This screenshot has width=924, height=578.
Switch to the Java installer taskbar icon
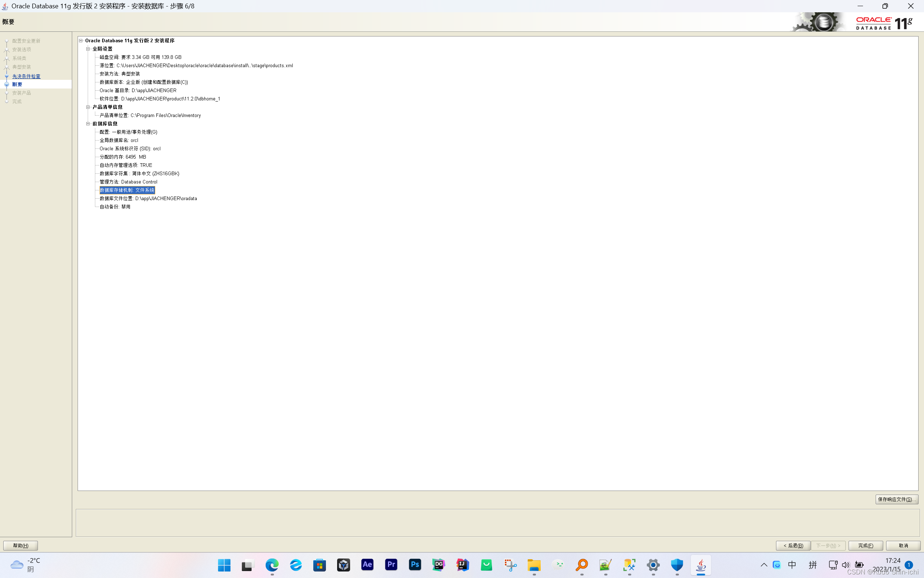[x=701, y=565]
